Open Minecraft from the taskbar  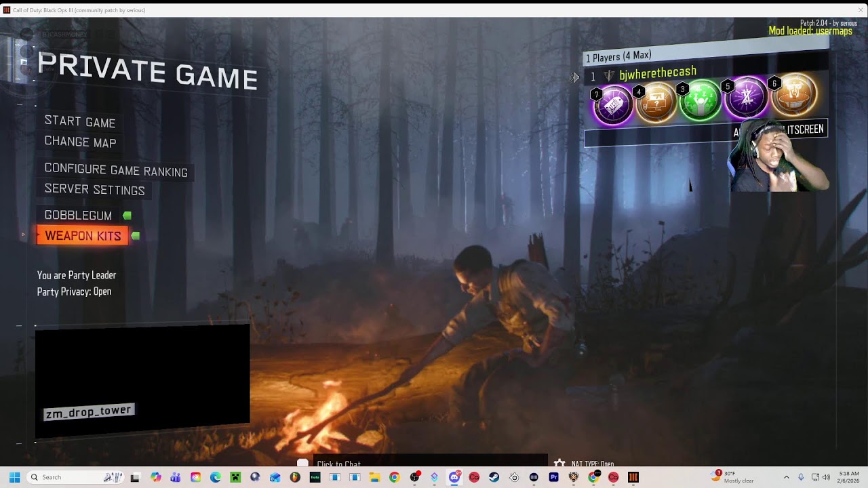tap(235, 477)
